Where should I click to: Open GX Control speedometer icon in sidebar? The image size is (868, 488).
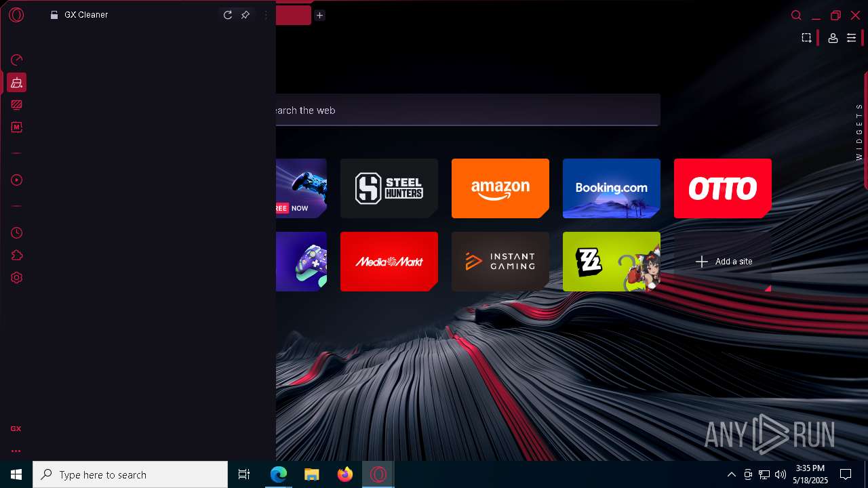(x=17, y=60)
